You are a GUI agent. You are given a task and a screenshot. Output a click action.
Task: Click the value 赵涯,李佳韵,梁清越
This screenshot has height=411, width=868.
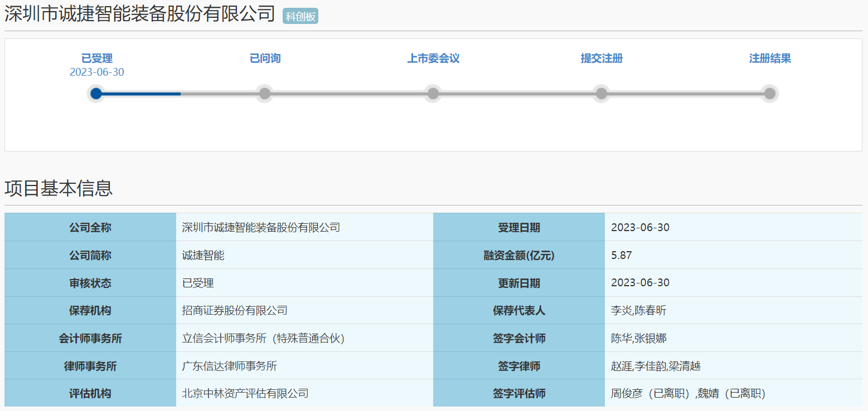tap(656, 366)
